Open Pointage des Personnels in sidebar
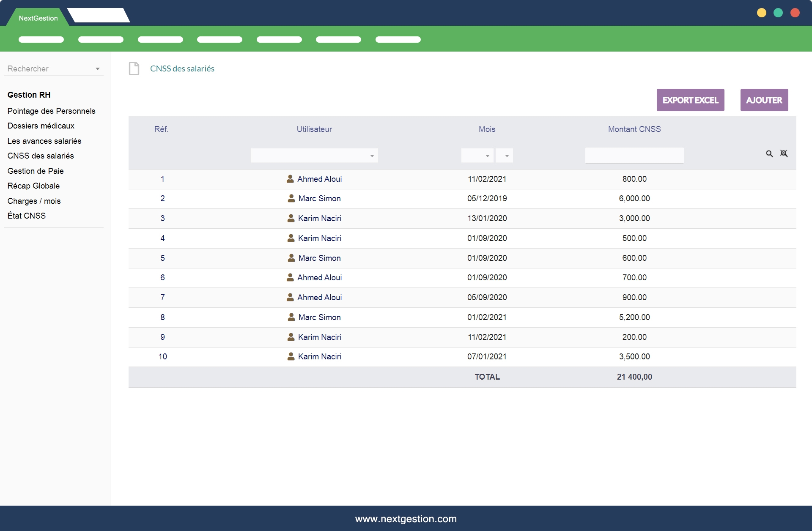Viewport: 812px width, 531px height. (52, 111)
